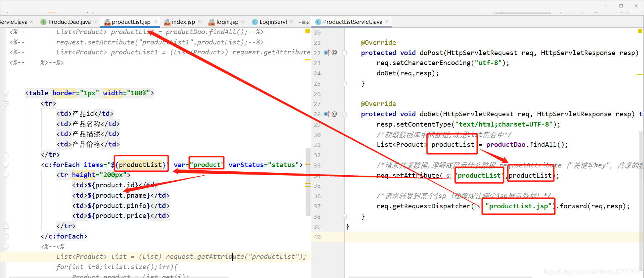Click the left editor's vertical scrollbar
This screenshot has width=644, height=278.
[x=308, y=181]
